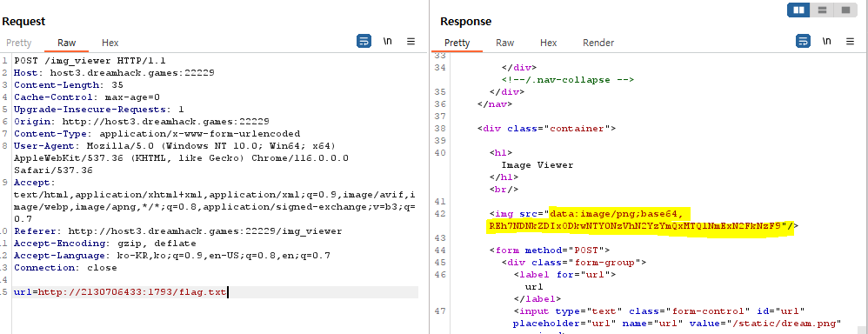Click the Origin header line
The height and width of the screenshot is (334, 868).
(x=142, y=121)
